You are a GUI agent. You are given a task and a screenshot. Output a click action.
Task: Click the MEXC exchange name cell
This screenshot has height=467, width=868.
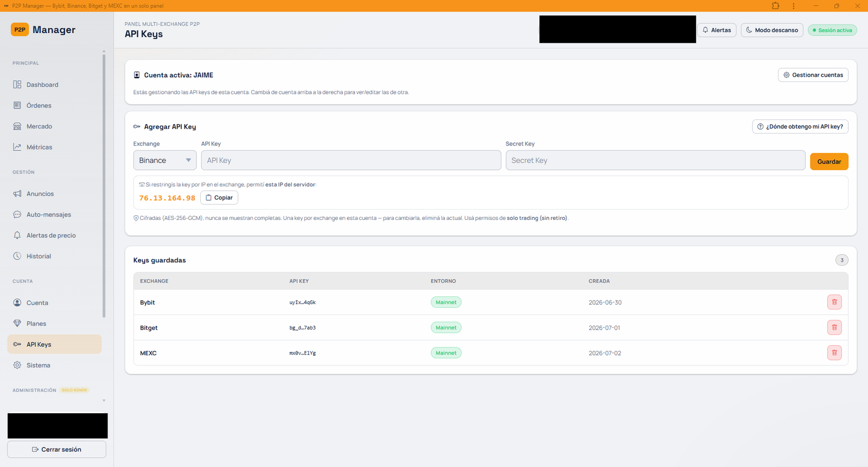pos(148,353)
